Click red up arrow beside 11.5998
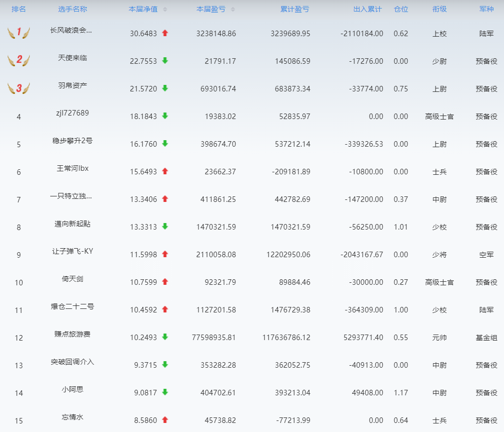The image size is (504, 432). [x=165, y=254]
